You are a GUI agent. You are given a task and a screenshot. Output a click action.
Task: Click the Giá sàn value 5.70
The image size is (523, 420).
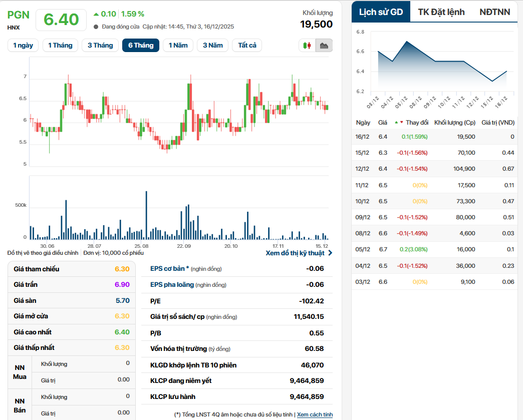(122, 301)
